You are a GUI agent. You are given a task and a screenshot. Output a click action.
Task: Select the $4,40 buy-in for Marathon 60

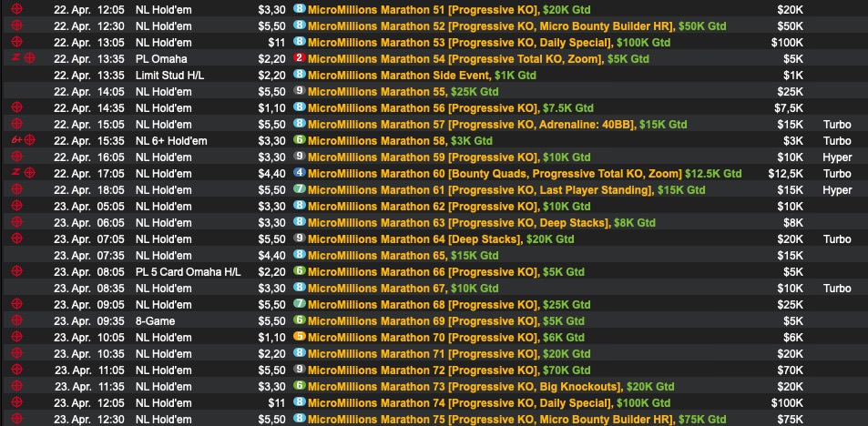pyautogui.click(x=271, y=174)
